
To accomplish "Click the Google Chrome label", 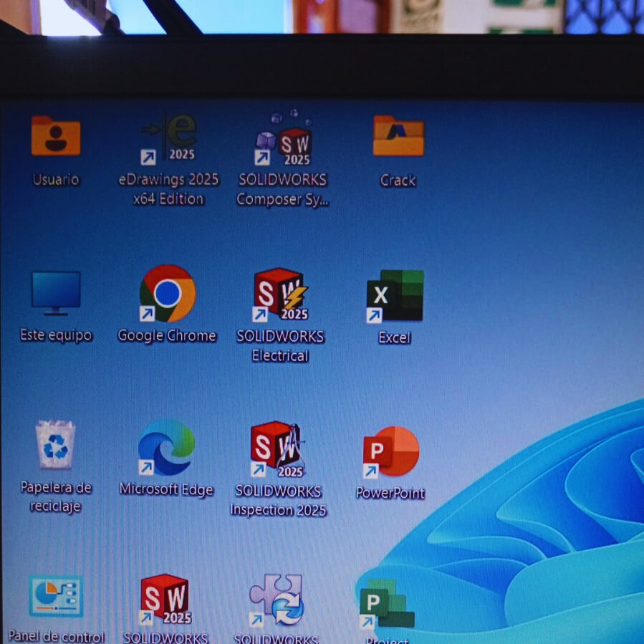I will tap(167, 335).
